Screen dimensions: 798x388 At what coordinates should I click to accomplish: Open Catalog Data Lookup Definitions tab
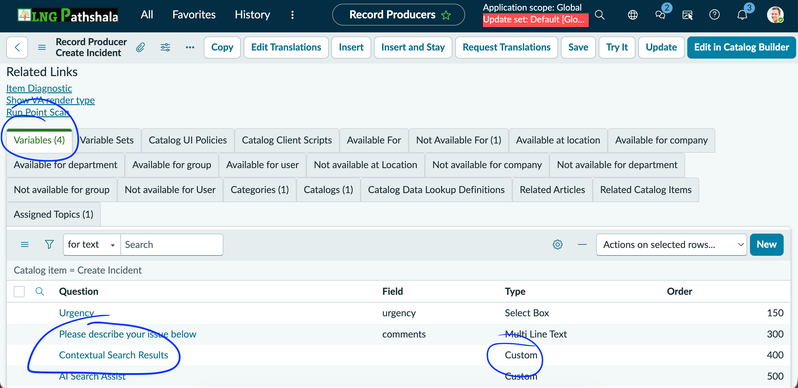tap(436, 190)
